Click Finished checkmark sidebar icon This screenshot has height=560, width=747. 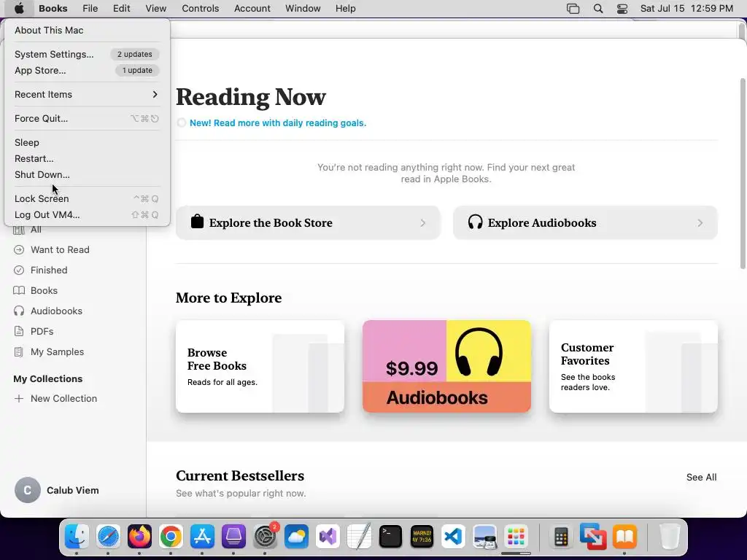click(19, 270)
